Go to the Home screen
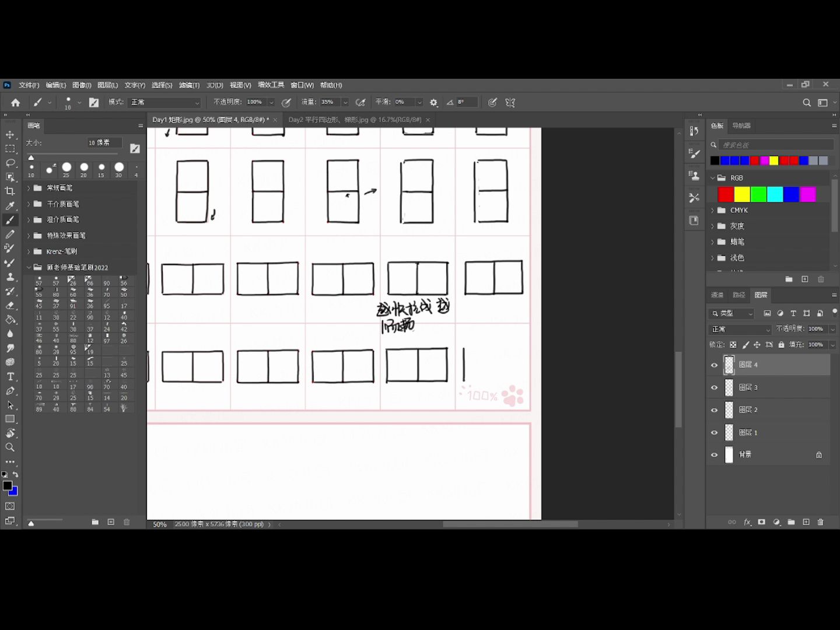Viewport: 840px width, 630px height. [15, 102]
